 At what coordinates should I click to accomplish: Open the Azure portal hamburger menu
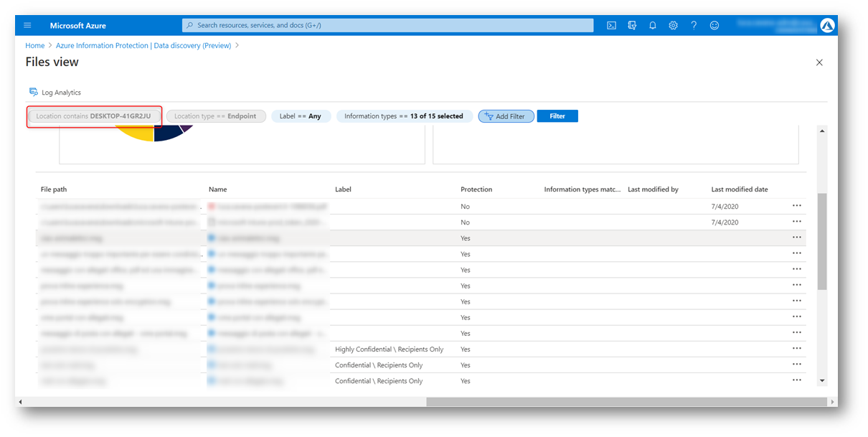click(28, 25)
